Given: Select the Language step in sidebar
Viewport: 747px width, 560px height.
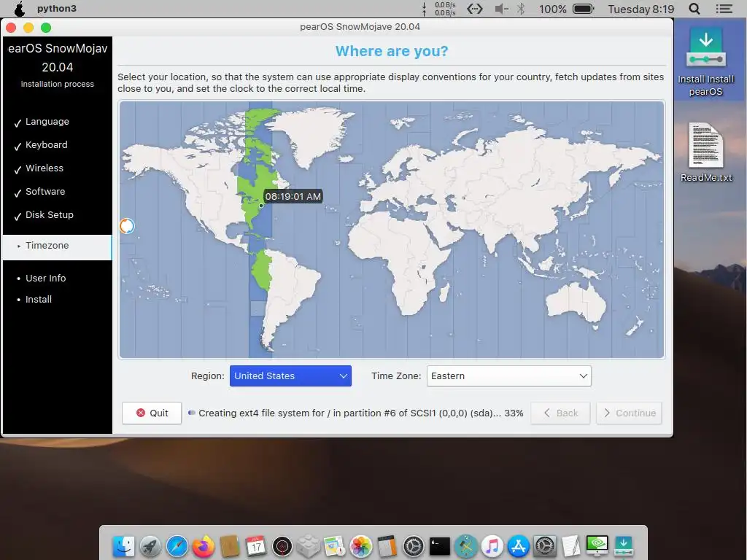Looking at the screenshot, I should point(47,122).
